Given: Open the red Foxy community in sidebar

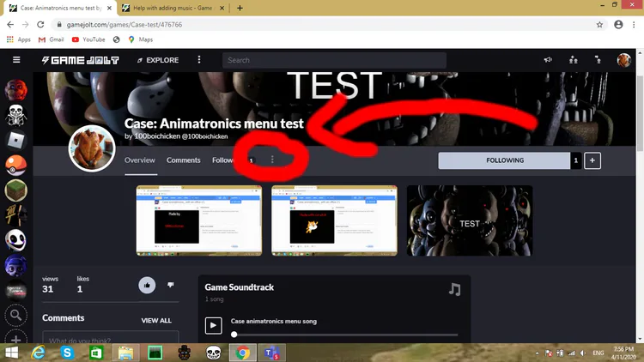Looking at the screenshot, I should click(16, 90).
